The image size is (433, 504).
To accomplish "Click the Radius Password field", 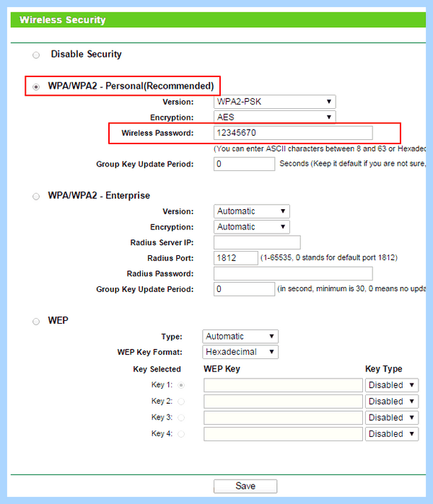I will [293, 273].
